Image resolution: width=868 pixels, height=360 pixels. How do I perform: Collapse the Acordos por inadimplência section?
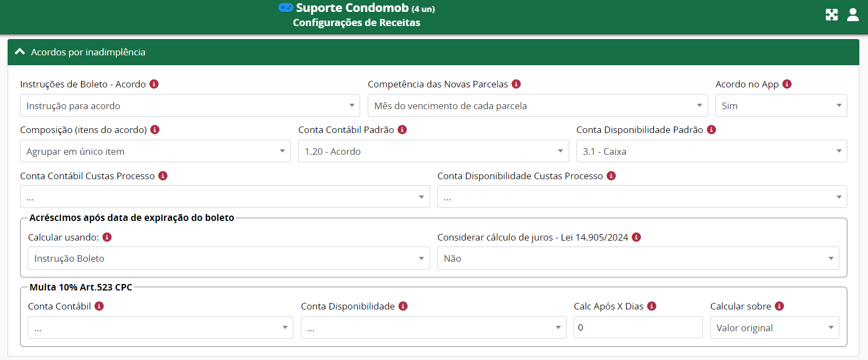point(20,52)
